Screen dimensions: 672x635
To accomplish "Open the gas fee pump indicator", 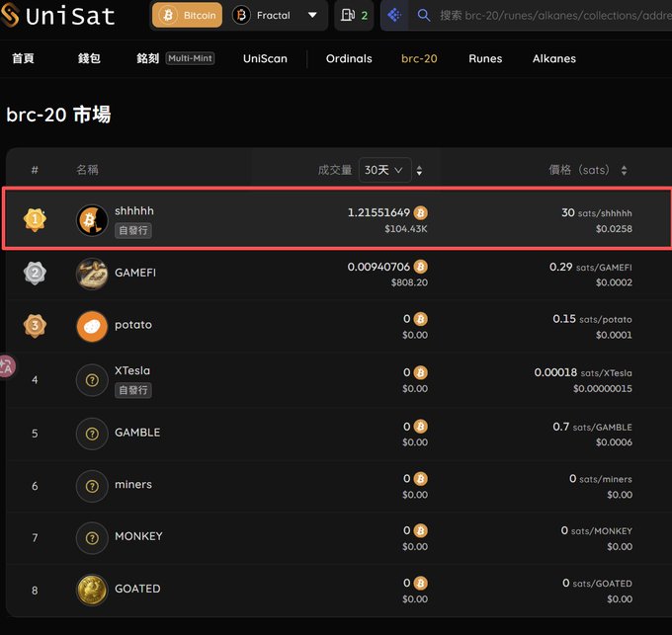I will [x=354, y=16].
